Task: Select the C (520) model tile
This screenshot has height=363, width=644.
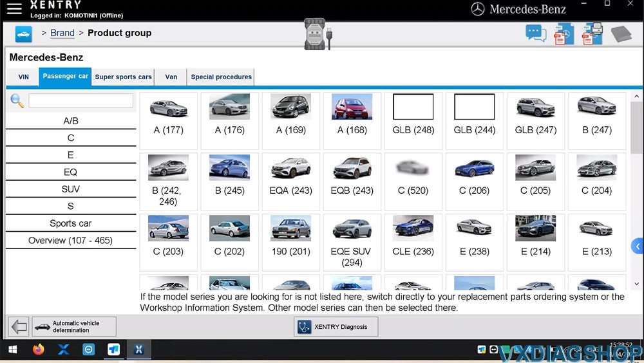Action: click(413, 181)
